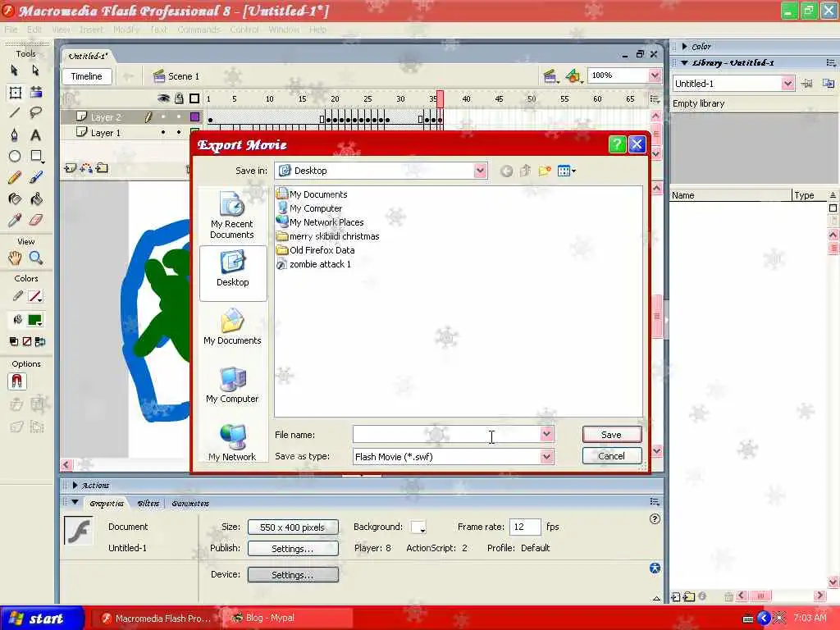Open the stage zoom 100% dropdown
The height and width of the screenshot is (630, 840).
(x=655, y=75)
